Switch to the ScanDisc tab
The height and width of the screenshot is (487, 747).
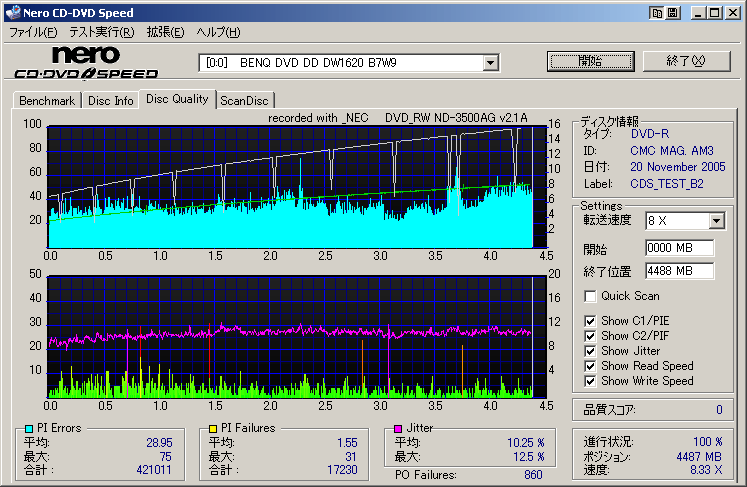coord(244,101)
